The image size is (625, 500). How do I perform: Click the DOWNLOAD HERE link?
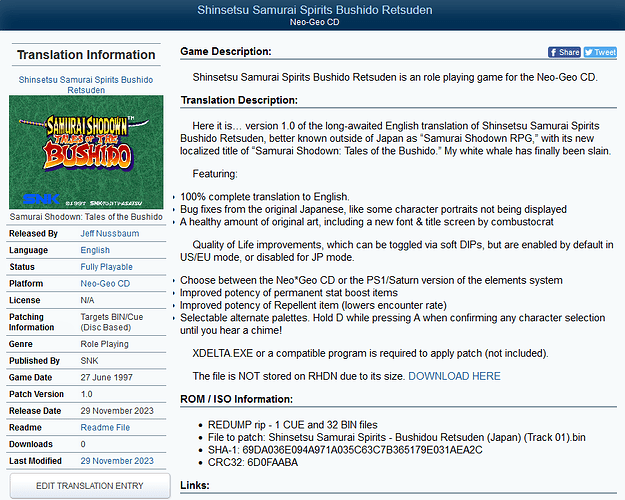(x=454, y=376)
